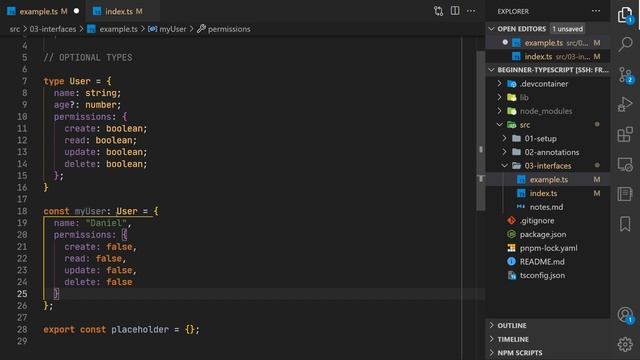Click the tsconfig.json file icon
This screenshot has height=360, width=640.
(x=511, y=276)
